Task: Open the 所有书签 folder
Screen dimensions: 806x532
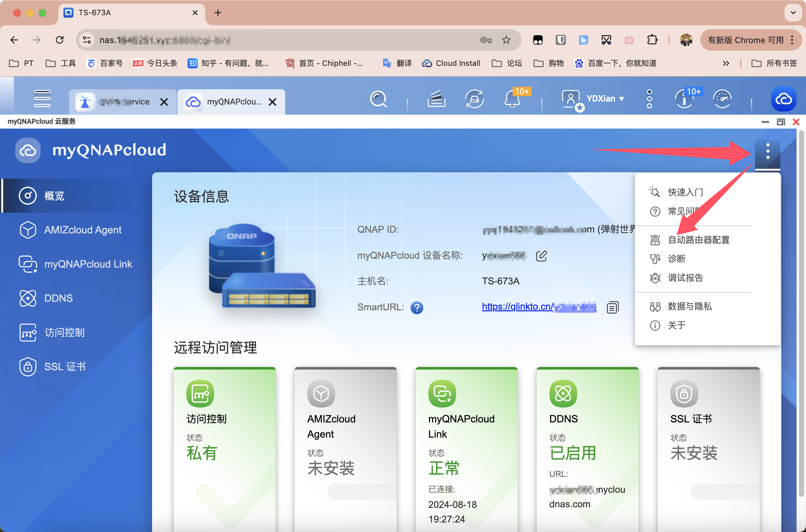Action: [774, 63]
